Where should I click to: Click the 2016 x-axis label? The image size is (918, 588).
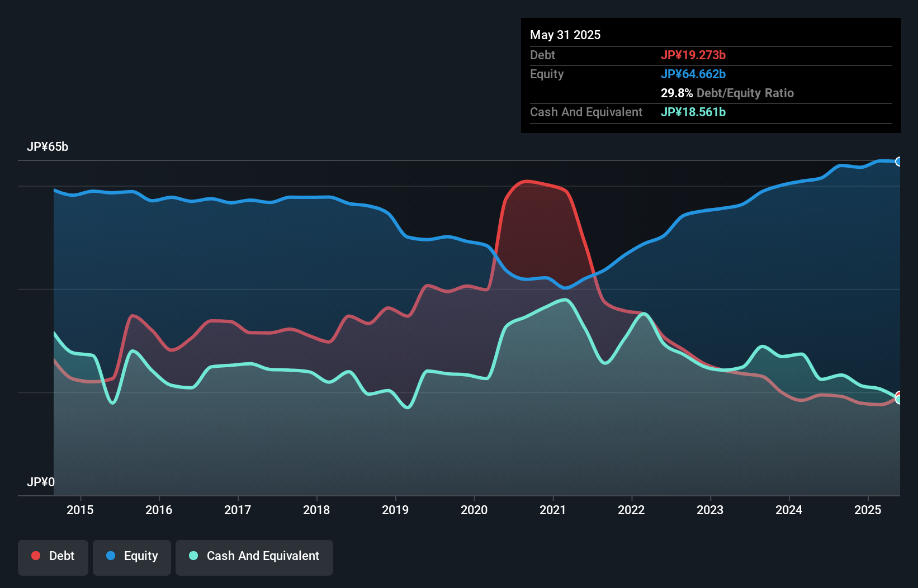pos(159,510)
